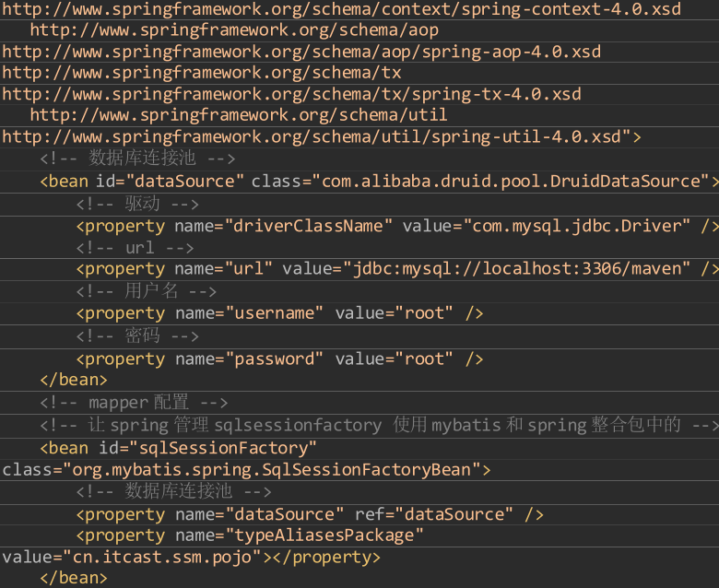Click the password property line
This screenshot has height=588, width=719.
pyautogui.click(x=279, y=359)
